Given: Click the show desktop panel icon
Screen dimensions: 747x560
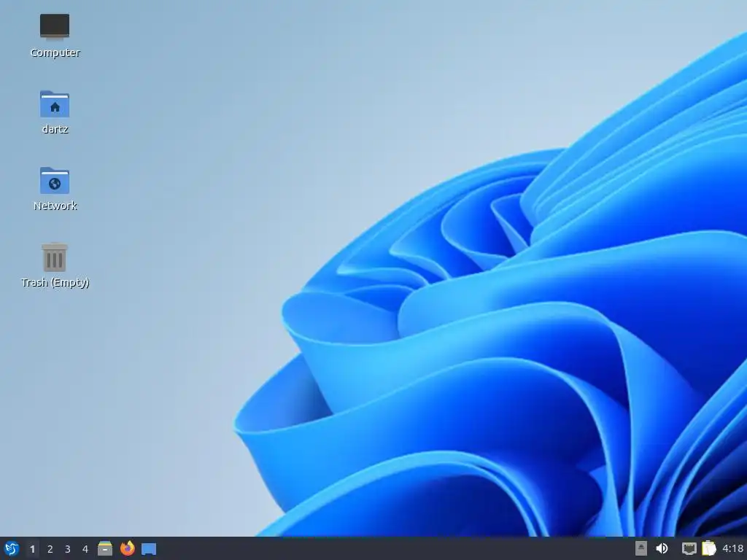Looking at the screenshot, I should tap(149, 549).
